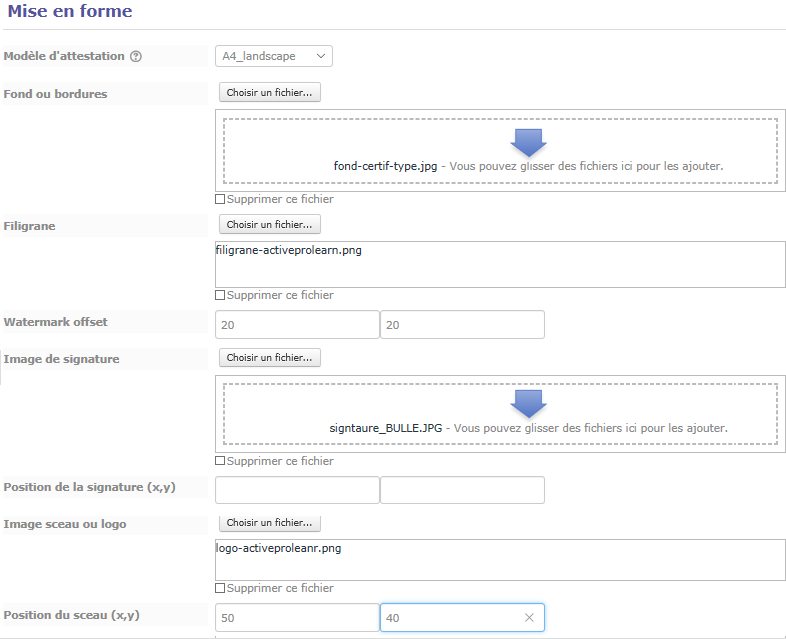The image size is (786, 639).
Task: Check Supprimer ce fichier under filigrane file
Action: 220,295
